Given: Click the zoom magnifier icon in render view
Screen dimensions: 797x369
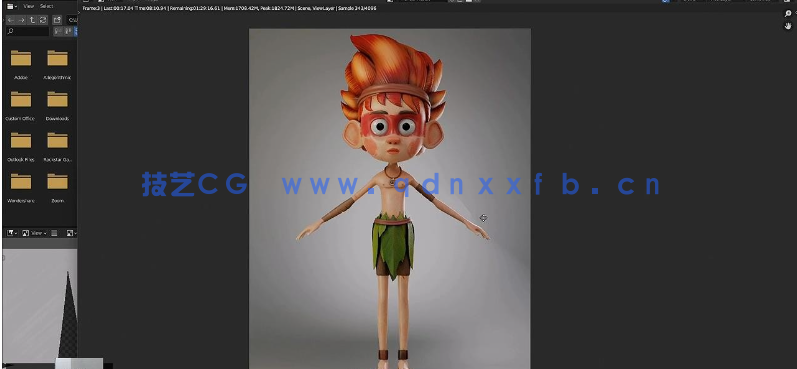Looking at the screenshot, I should [x=788, y=14].
